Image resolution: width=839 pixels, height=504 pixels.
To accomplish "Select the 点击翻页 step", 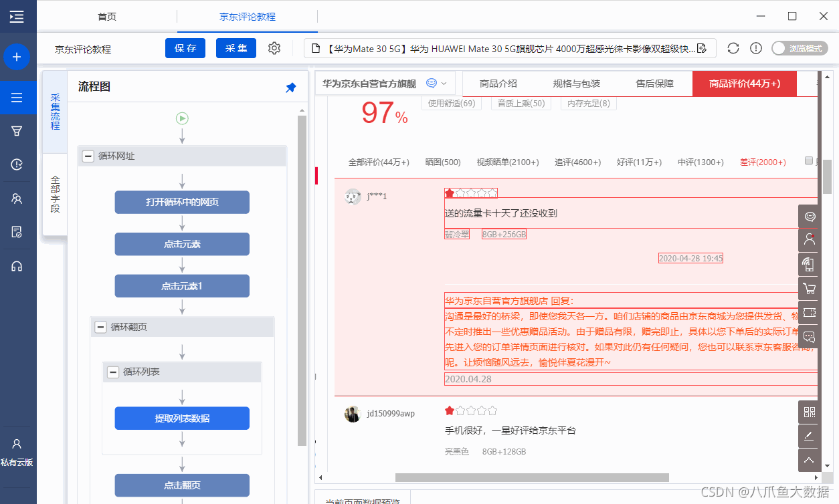I will point(182,485).
